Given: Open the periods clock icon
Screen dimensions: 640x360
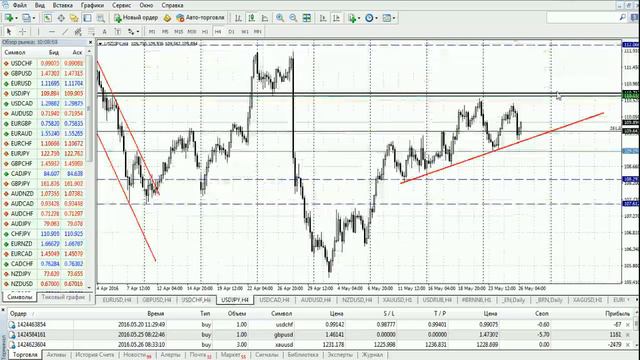Looking at the screenshot, I should 369,18.
